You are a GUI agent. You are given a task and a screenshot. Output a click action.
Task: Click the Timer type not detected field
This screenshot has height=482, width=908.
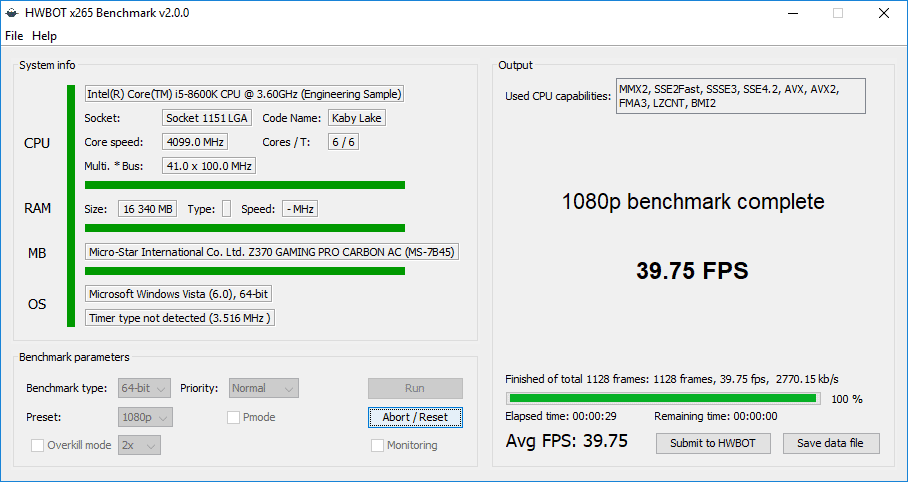point(180,318)
